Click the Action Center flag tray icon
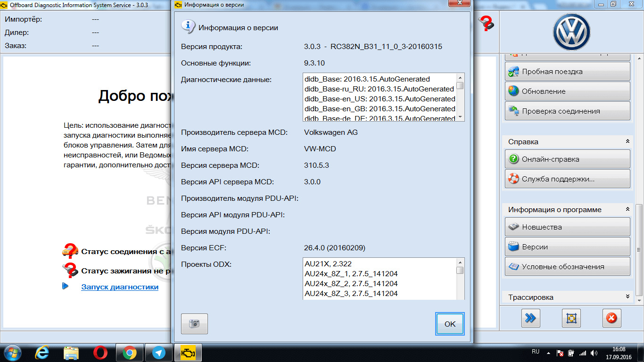Screen dimensions: 644x362 coord(560,353)
